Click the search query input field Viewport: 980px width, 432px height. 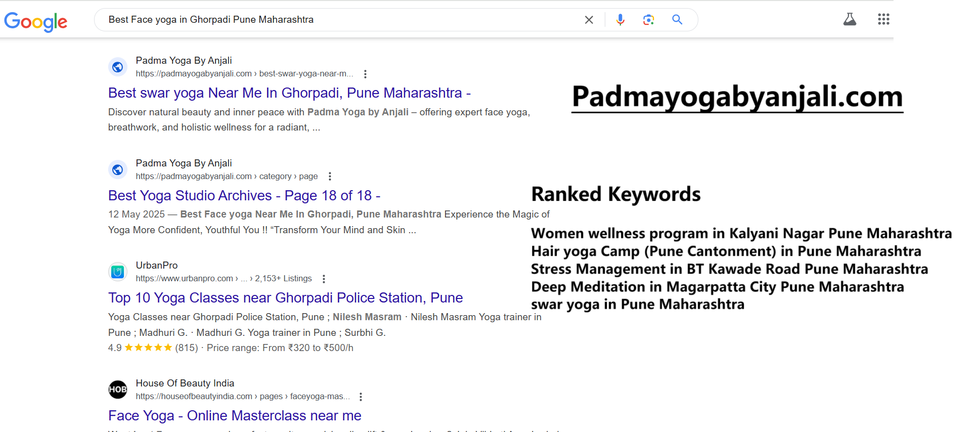339,20
